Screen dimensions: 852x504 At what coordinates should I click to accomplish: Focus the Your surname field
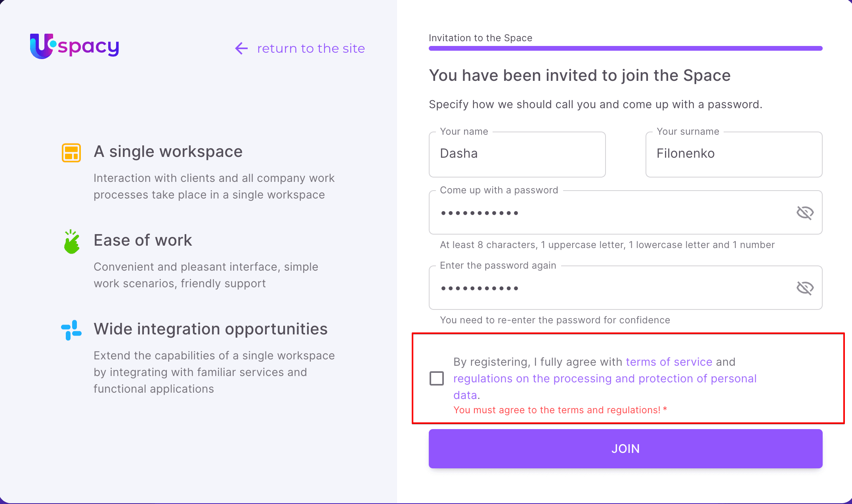pyautogui.click(x=734, y=154)
